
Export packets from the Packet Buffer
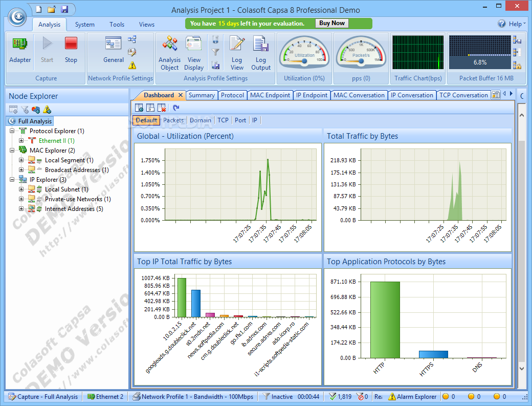[x=517, y=40]
